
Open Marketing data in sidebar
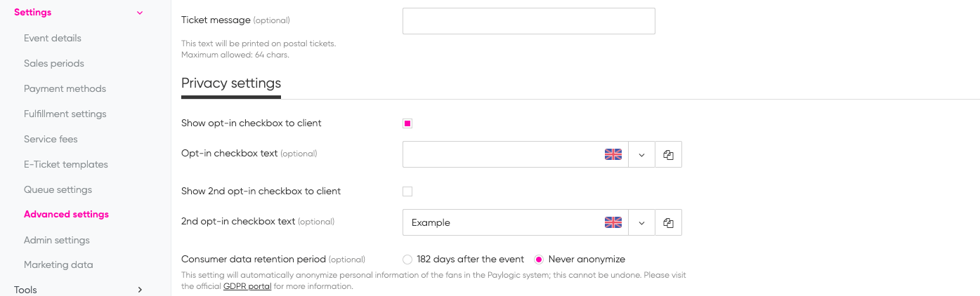[58, 265]
